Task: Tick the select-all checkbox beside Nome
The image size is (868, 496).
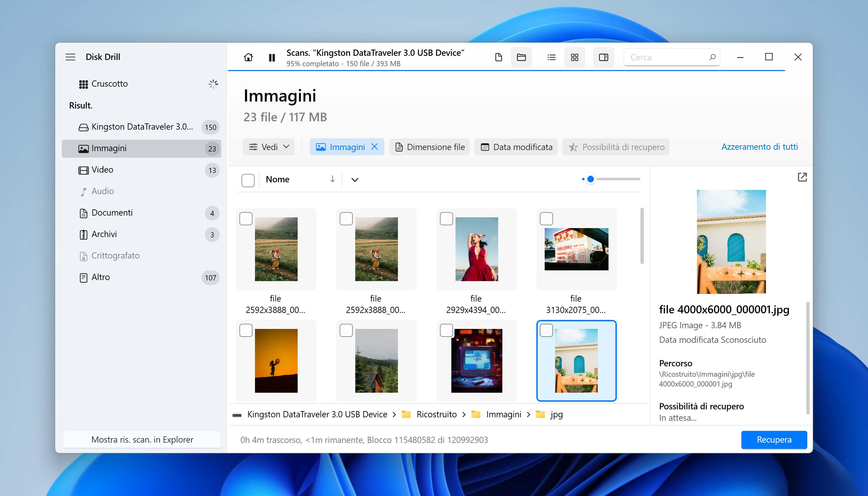Action: [x=248, y=180]
